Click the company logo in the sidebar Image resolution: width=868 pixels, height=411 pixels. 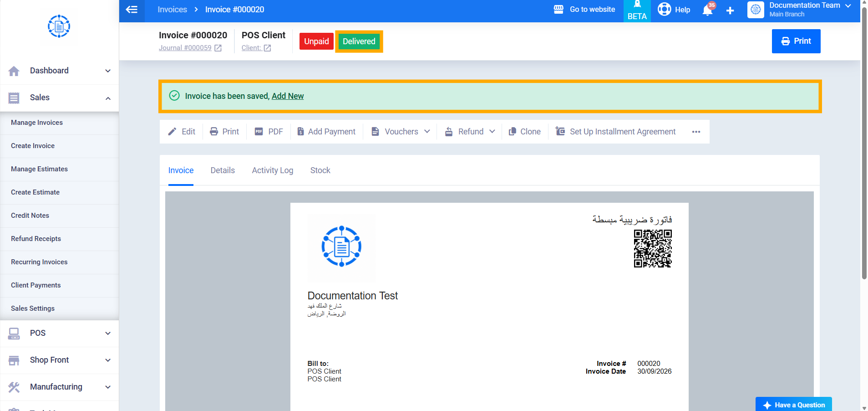point(59,26)
